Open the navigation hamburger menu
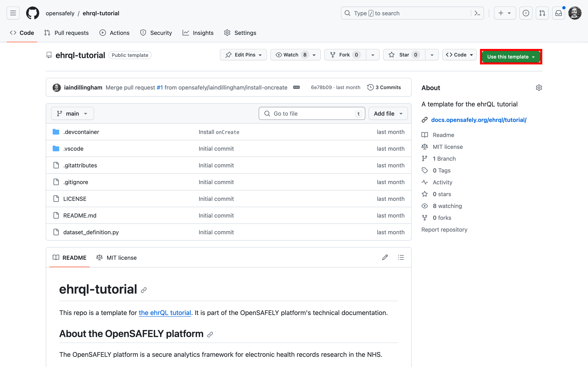 [13, 13]
